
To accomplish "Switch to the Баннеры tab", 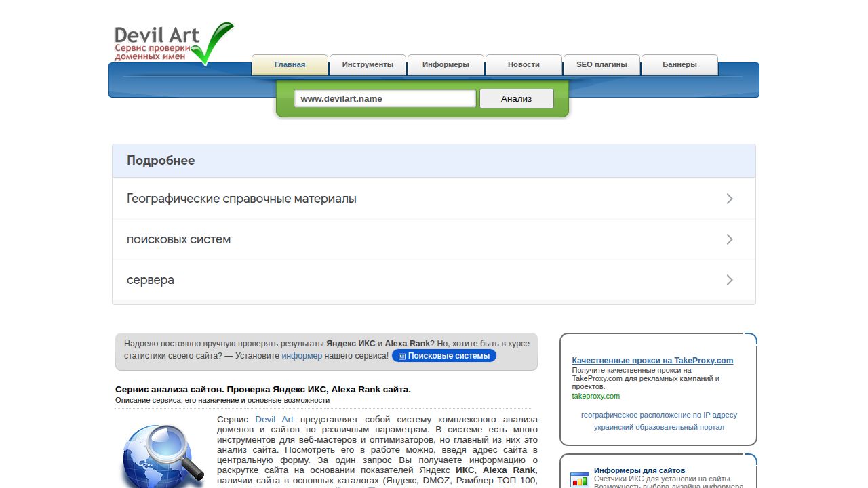I will [679, 65].
